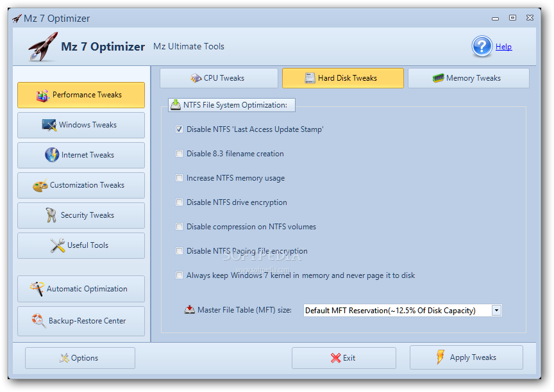Click Apply Tweaks button
Screen dimensions: 554x392
pyautogui.click(x=466, y=357)
